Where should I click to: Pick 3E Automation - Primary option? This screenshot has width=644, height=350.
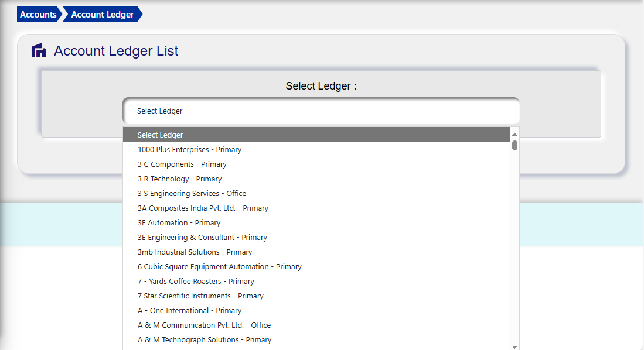click(179, 222)
